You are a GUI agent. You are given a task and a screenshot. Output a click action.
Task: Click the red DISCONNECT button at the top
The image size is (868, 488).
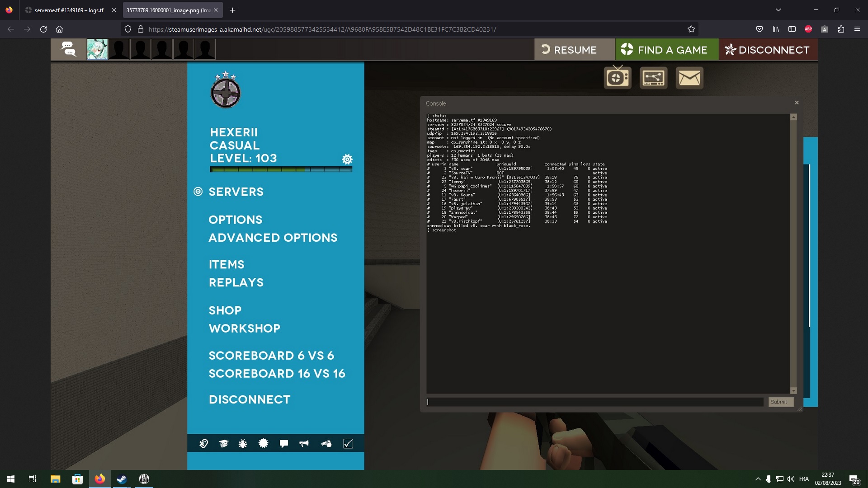768,49
